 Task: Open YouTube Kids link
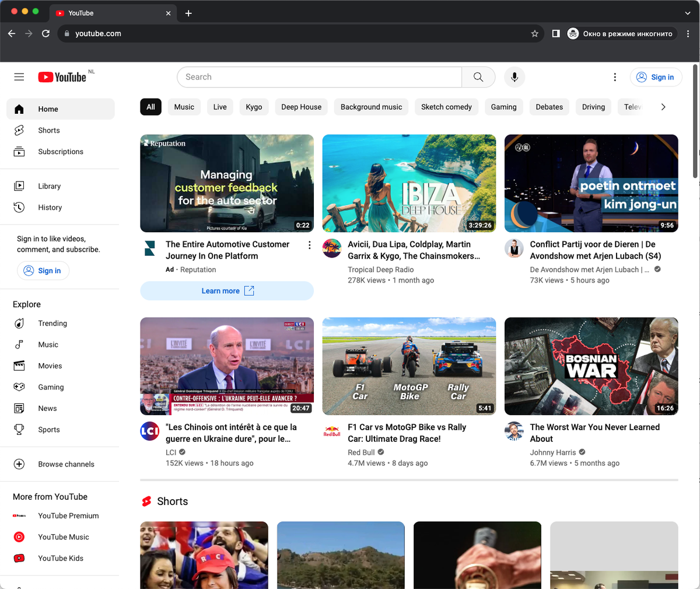point(61,558)
